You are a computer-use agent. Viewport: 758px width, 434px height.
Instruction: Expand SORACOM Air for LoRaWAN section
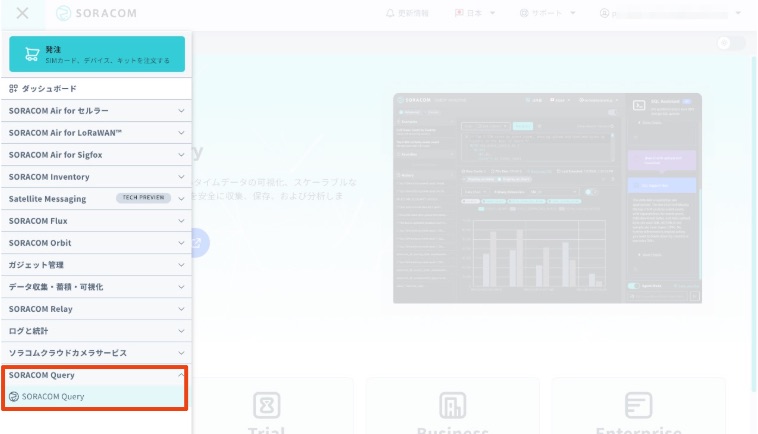pyautogui.click(x=96, y=132)
